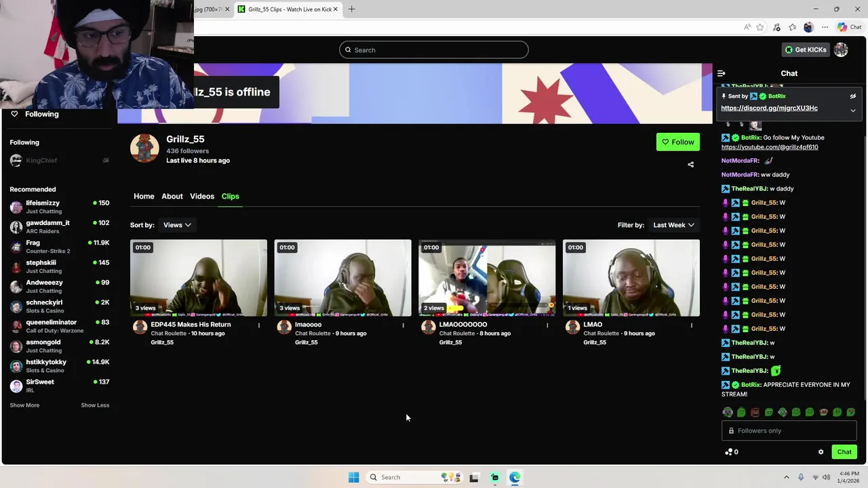
Task: Add page to favorites star icon
Action: pyautogui.click(x=760, y=27)
